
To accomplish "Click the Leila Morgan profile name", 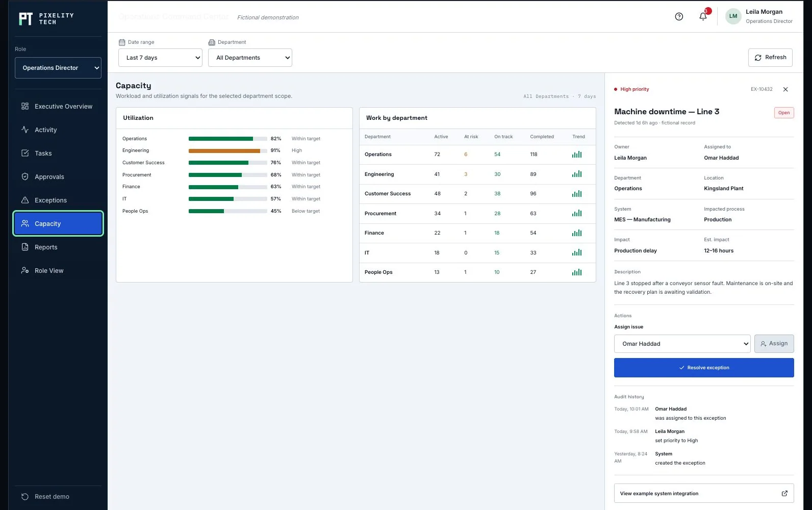I will click(764, 12).
